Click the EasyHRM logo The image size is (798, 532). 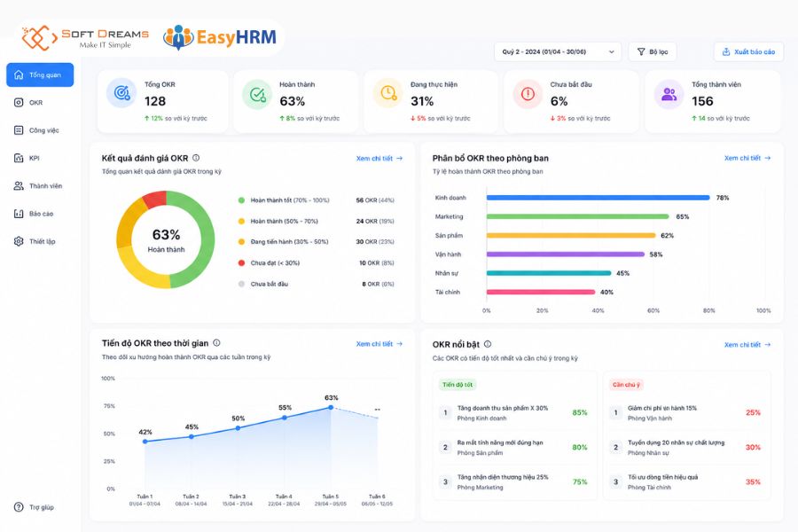tap(220, 37)
